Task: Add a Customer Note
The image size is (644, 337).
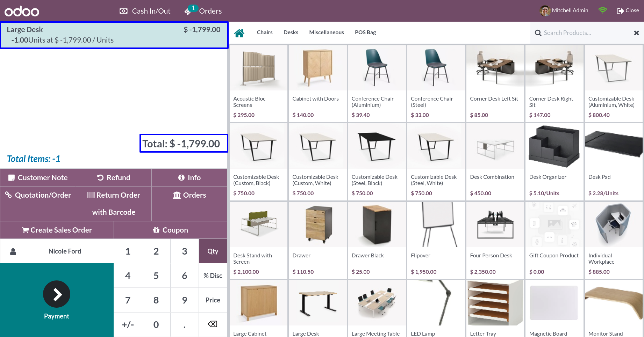Action: (38, 178)
